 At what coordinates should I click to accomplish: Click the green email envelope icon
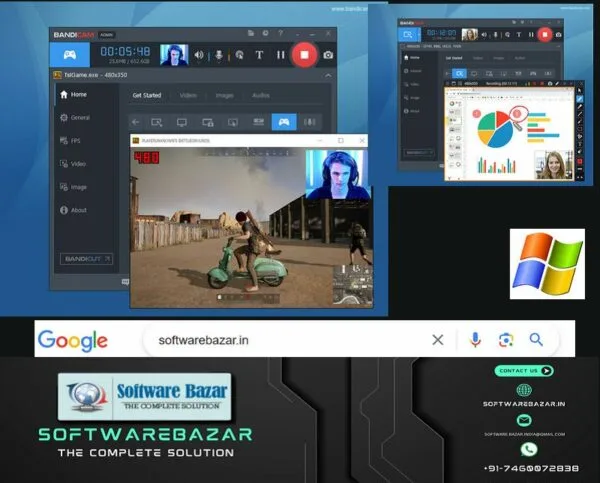coord(524,421)
